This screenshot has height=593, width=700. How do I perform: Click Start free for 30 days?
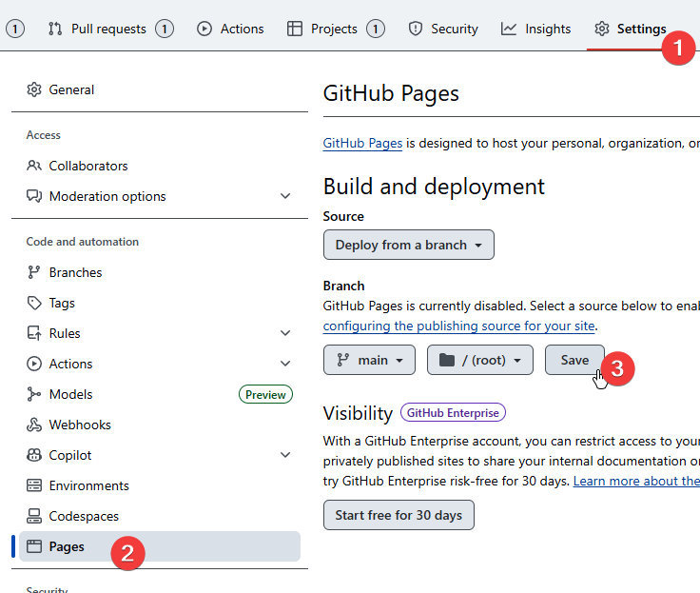(399, 515)
